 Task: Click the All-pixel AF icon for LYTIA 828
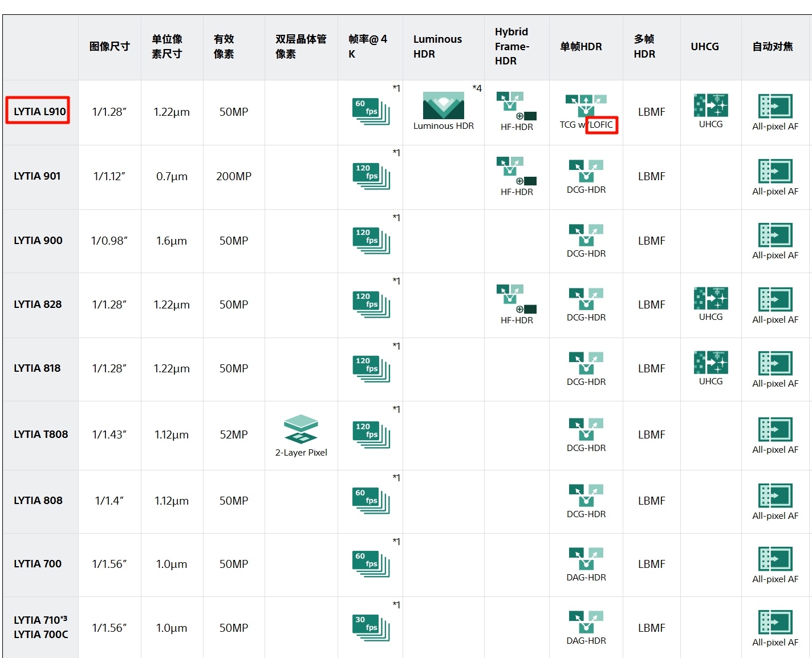click(775, 299)
